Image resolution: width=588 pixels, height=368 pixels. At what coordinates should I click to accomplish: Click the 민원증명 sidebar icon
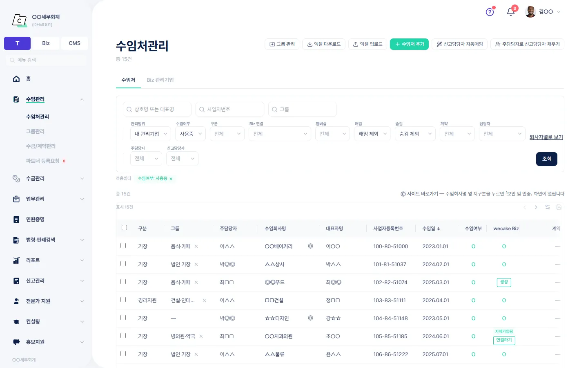click(16, 220)
